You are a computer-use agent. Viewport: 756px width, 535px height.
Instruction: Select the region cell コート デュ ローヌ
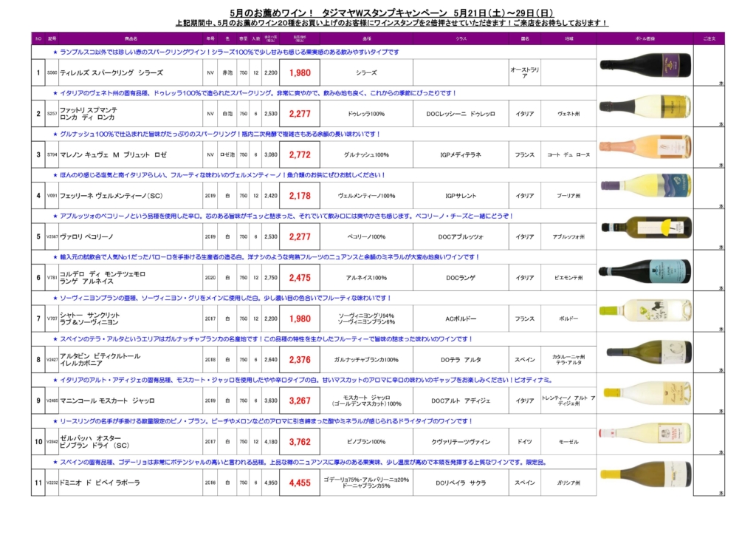point(569,155)
